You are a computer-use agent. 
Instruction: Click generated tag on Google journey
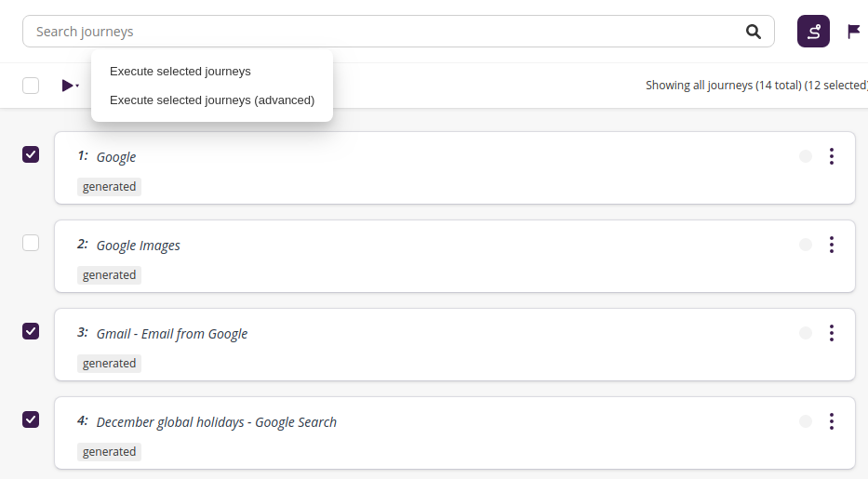109,187
